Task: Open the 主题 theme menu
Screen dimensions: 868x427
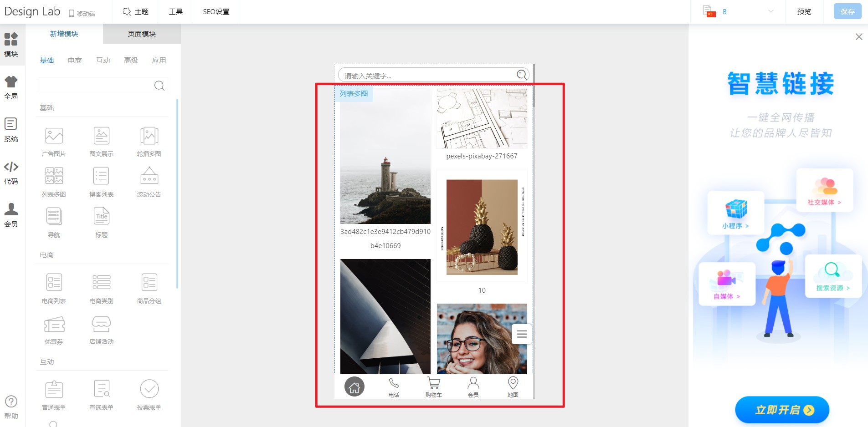Action: [136, 11]
